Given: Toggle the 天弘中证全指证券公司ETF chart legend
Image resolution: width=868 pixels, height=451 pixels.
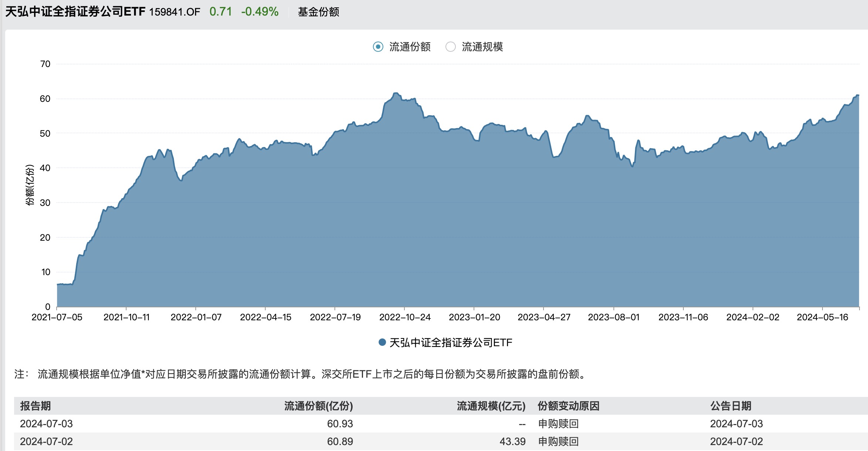Looking at the screenshot, I should coord(445,343).
